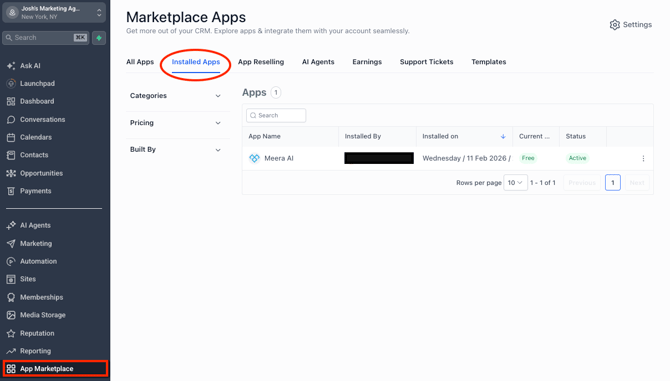Open Memberships via its badge icon
This screenshot has height=381, width=670.
pos(11,297)
